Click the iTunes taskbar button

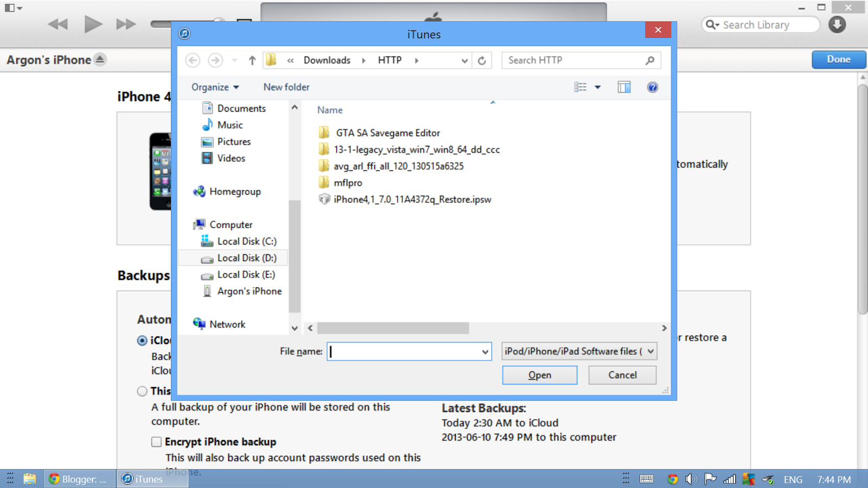[x=153, y=479]
